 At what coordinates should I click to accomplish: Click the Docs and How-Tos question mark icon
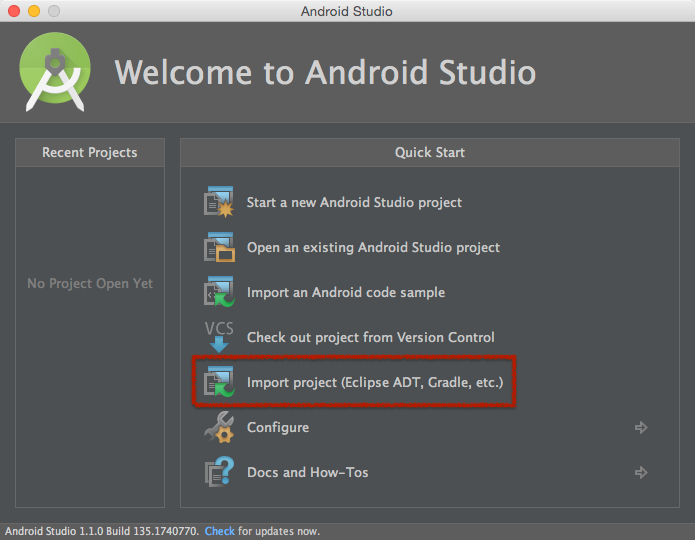pyautogui.click(x=219, y=472)
